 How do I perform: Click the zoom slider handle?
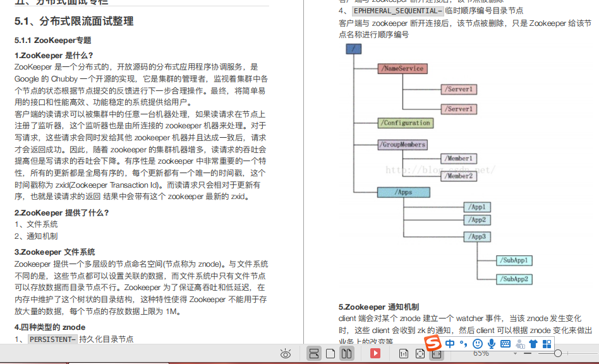pyautogui.click(x=558, y=353)
